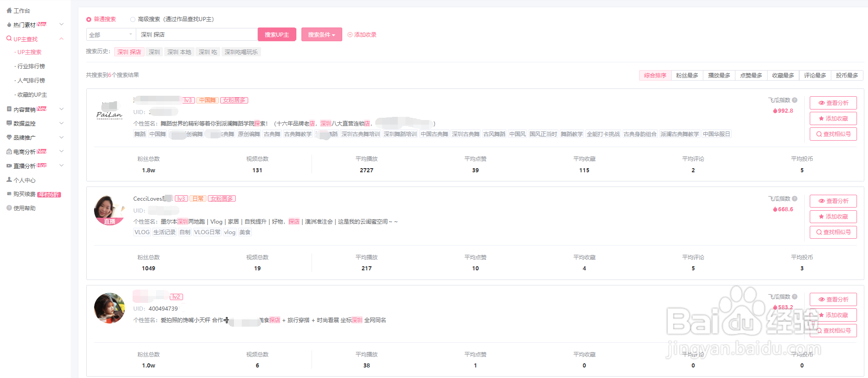Sort results by 播放最多
The height and width of the screenshot is (378, 868).
719,75
